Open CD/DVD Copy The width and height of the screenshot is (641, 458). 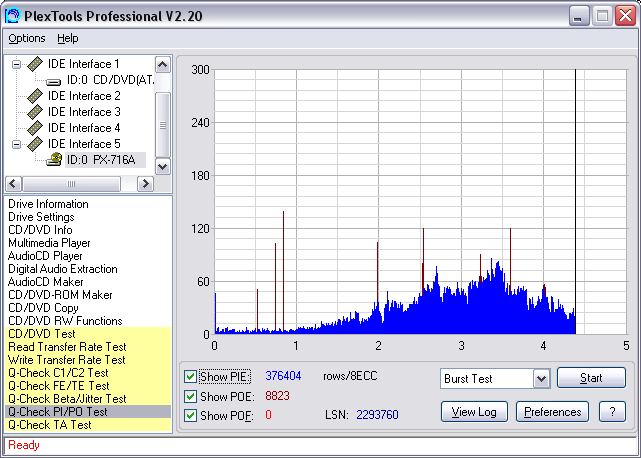pos(43,308)
